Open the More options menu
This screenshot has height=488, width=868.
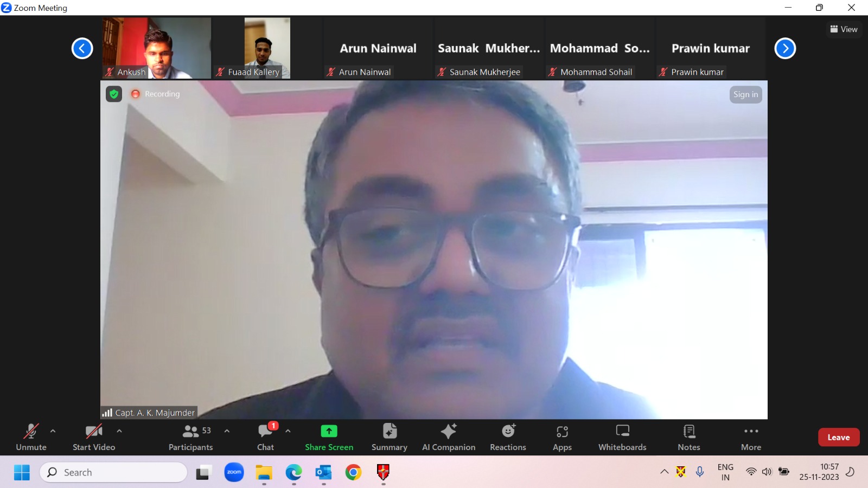click(x=751, y=437)
